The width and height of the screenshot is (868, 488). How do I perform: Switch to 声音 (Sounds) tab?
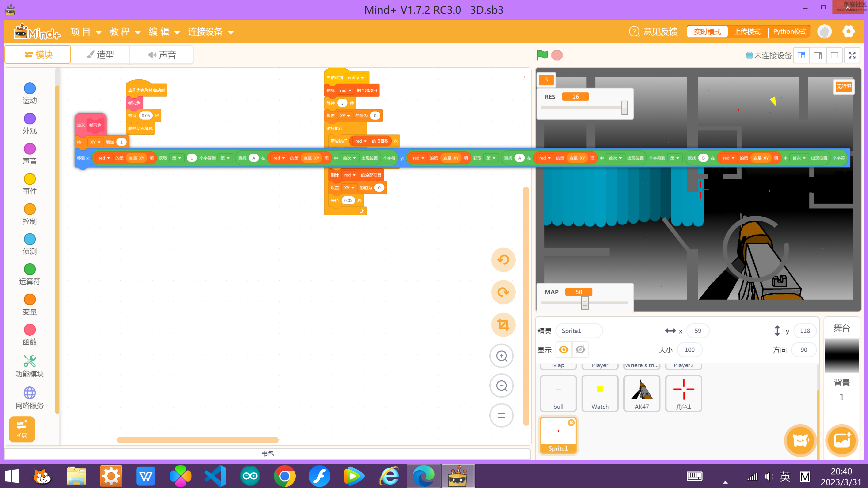[x=162, y=54]
